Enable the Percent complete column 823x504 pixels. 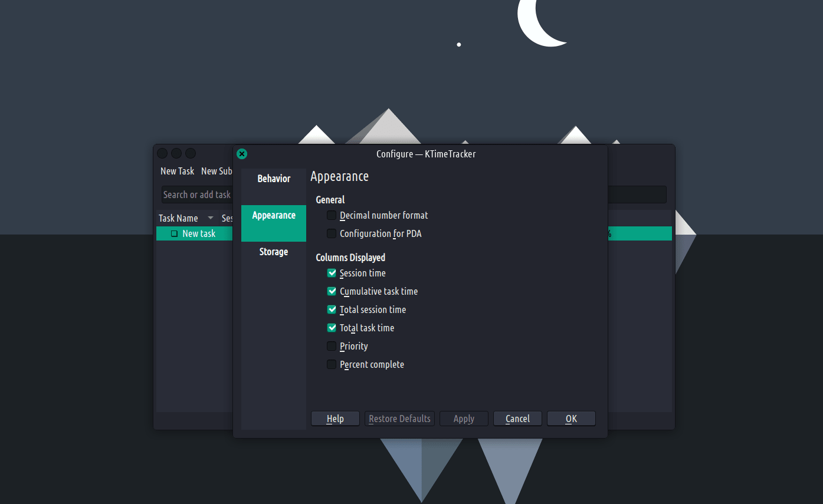[332, 365]
